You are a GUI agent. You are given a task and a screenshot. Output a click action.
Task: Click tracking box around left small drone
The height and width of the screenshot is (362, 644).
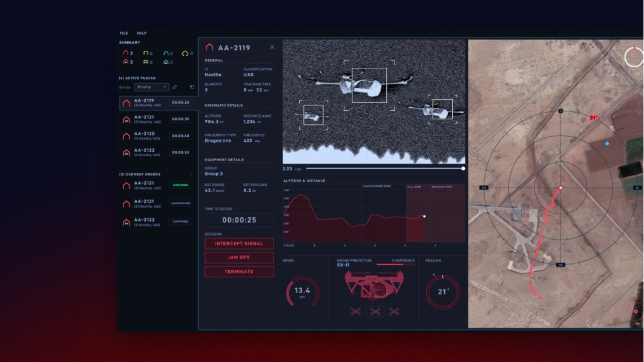point(314,115)
